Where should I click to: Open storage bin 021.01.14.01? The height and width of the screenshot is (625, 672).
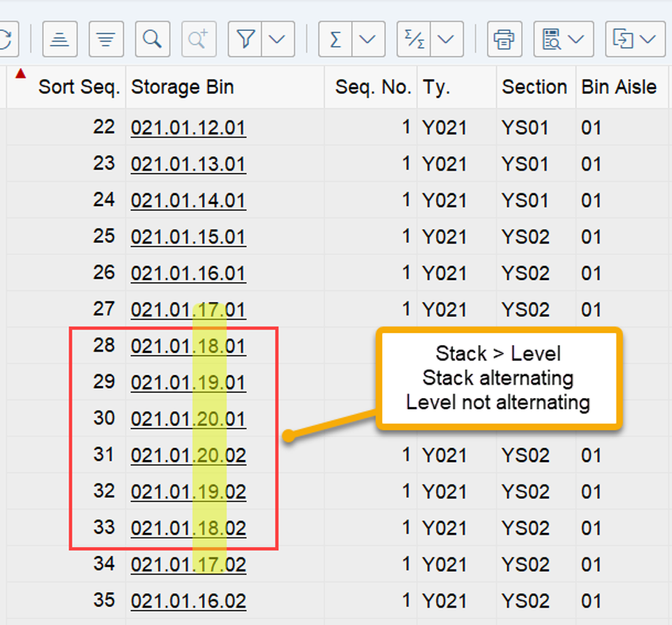[x=188, y=201]
